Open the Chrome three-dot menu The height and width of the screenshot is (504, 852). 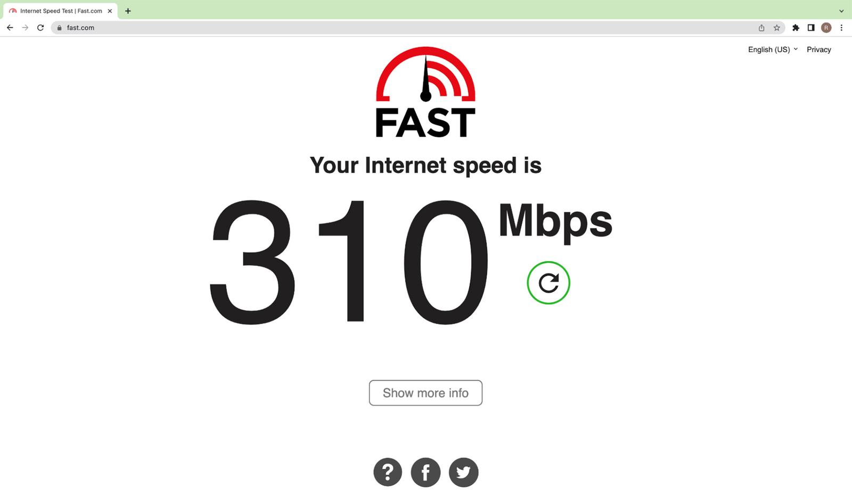coord(841,28)
